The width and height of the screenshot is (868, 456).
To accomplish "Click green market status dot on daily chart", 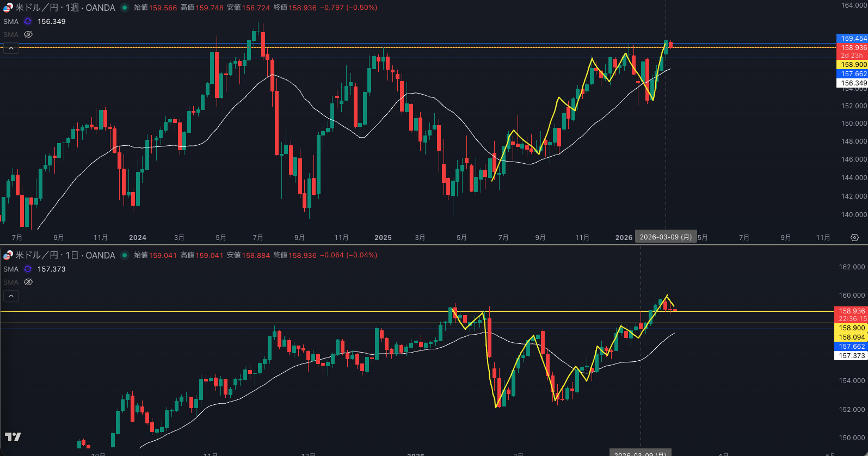I will click(x=125, y=255).
